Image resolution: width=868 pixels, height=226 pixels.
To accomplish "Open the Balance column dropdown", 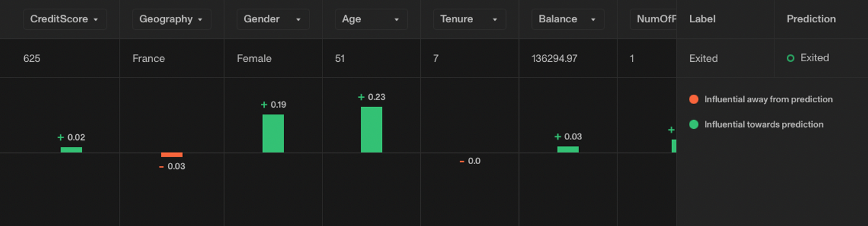I will coord(568,19).
